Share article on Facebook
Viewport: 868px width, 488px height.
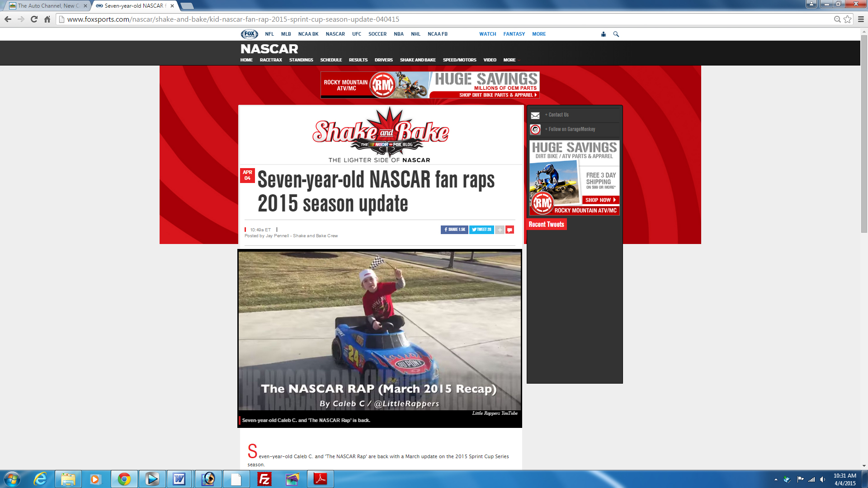[x=454, y=230]
